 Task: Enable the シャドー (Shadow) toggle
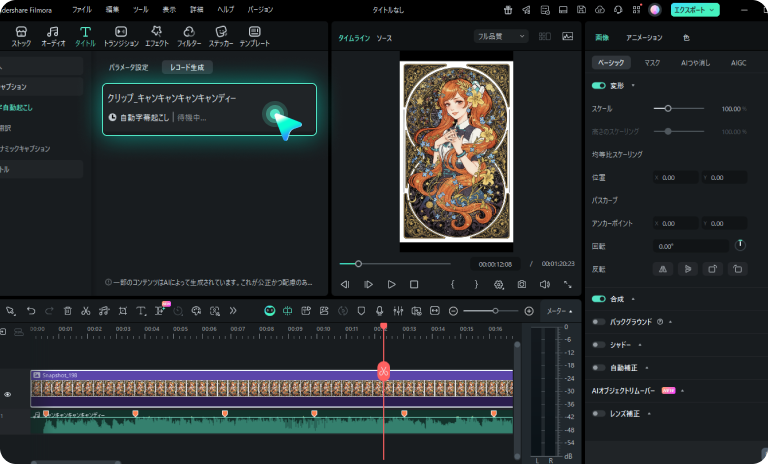pos(599,345)
